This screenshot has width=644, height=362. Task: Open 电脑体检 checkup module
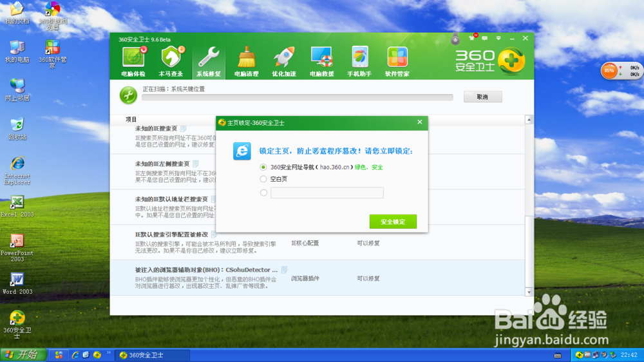tap(133, 61)
